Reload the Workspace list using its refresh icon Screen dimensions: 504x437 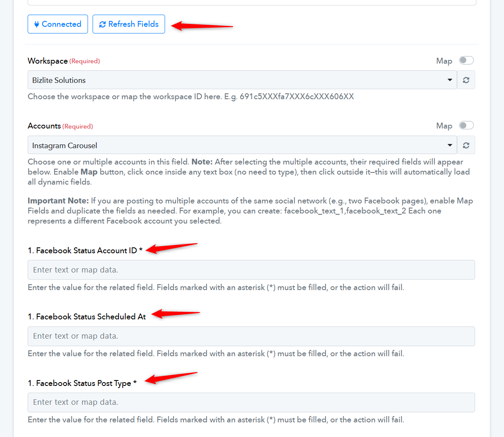pyautogui.click(x=466, y=80)
